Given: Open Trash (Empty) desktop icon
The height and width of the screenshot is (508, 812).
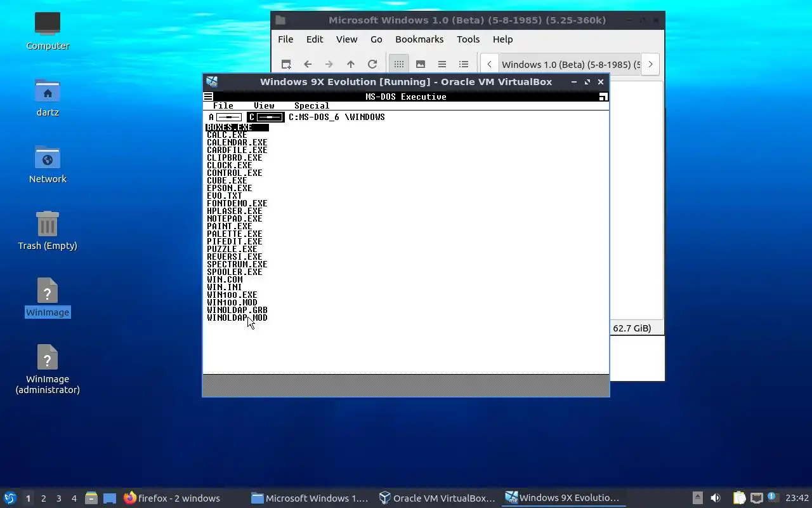Looking at the screenshot, I should click(48, 231).
